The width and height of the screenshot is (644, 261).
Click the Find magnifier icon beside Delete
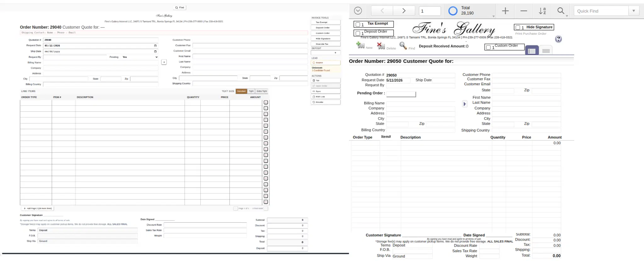tap(403, 46)
